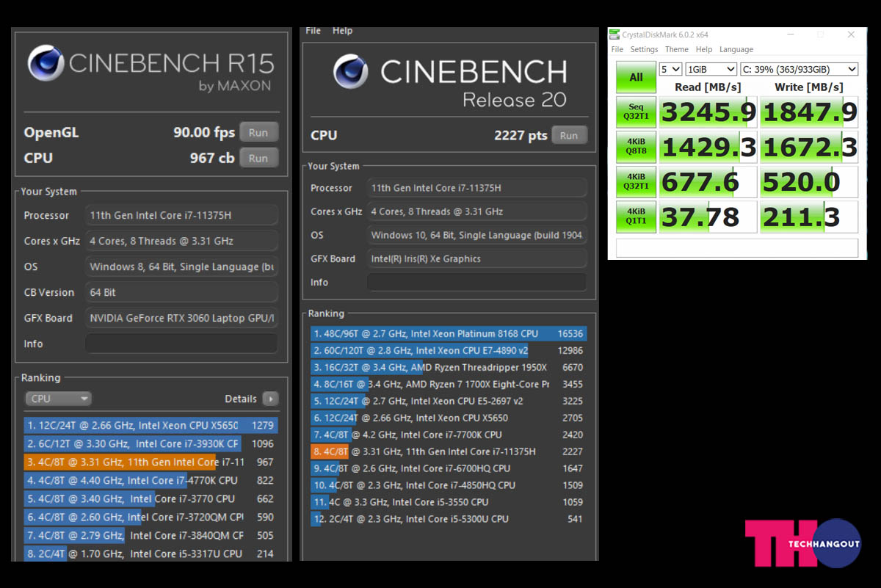Open File menu in Cinebench R20

point(313,31)
